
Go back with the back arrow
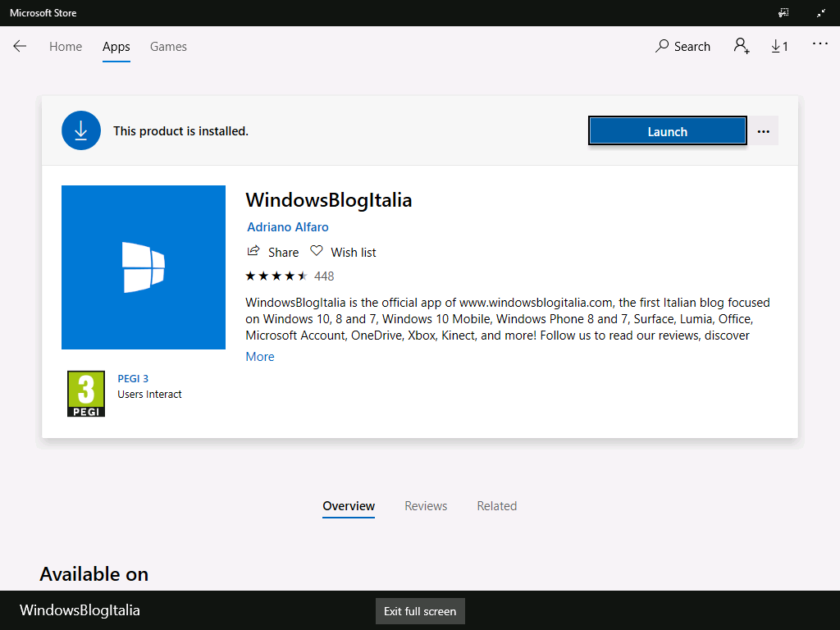click(x=20, y=47)
